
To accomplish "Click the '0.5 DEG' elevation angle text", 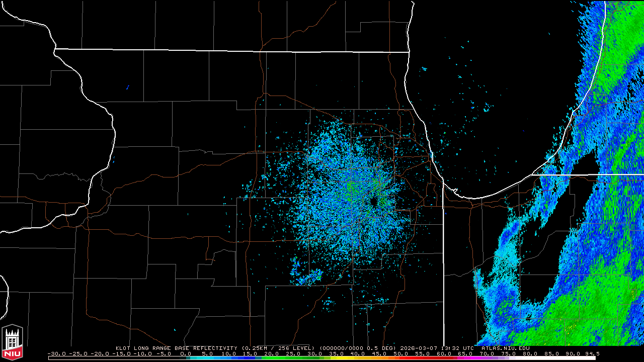I will pyautogui.click(x=380, y=348).
